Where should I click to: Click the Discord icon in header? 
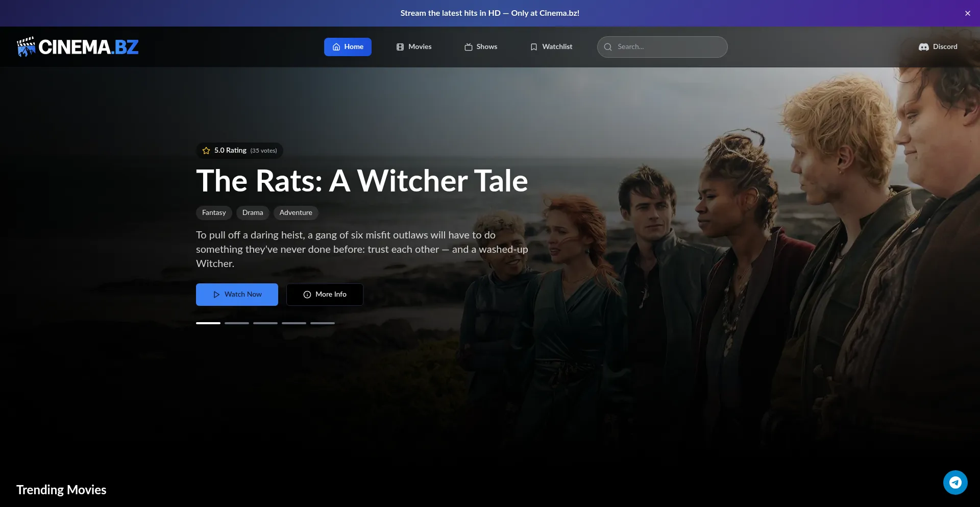[923, 47]
